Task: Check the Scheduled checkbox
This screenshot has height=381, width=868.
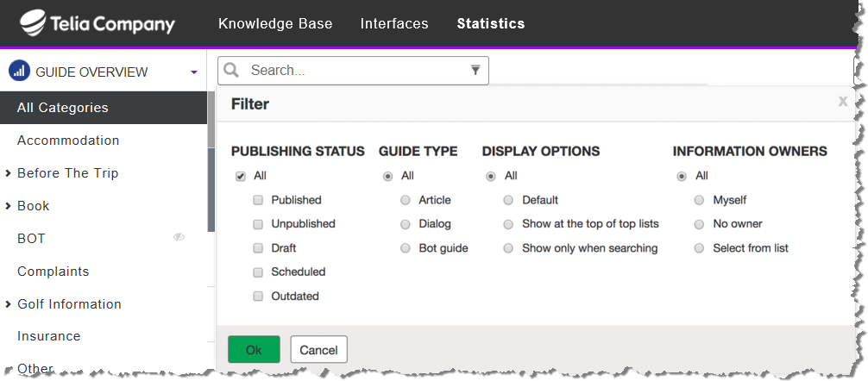Action: (258, 272)
